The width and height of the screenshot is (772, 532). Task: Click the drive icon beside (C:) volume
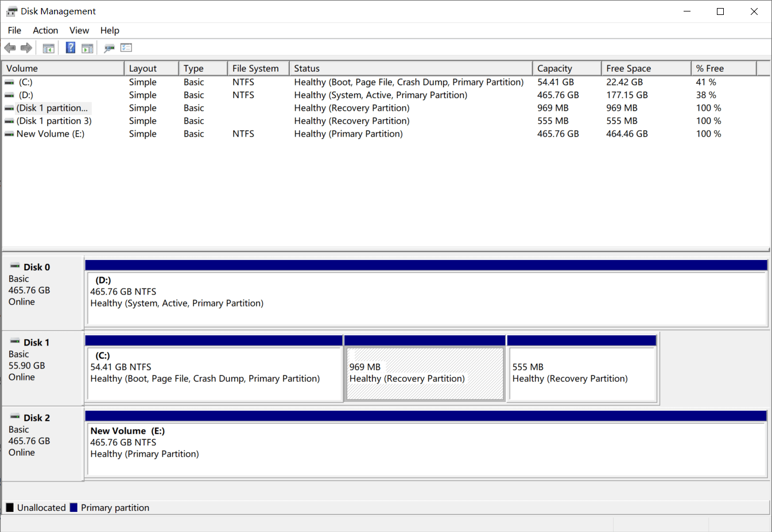8,82
